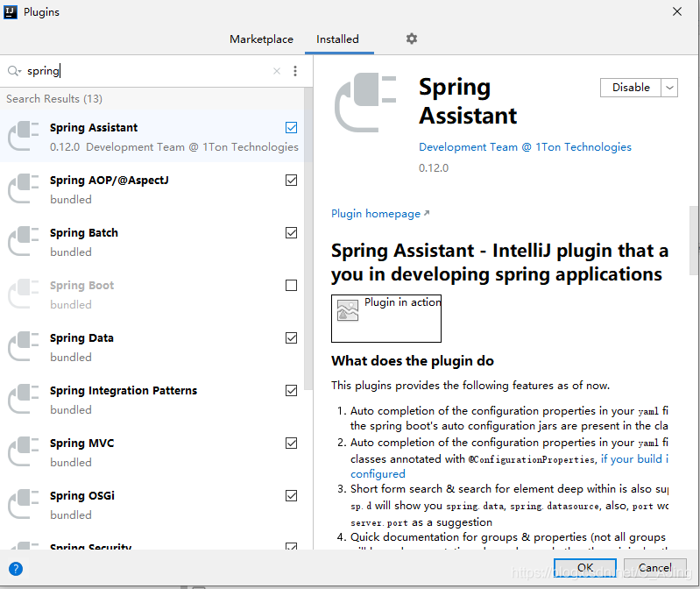The image size is (700, 589).
Task: Click the Spring AOP/@AspectJ plugin icon
Action: tap(23, 189)
